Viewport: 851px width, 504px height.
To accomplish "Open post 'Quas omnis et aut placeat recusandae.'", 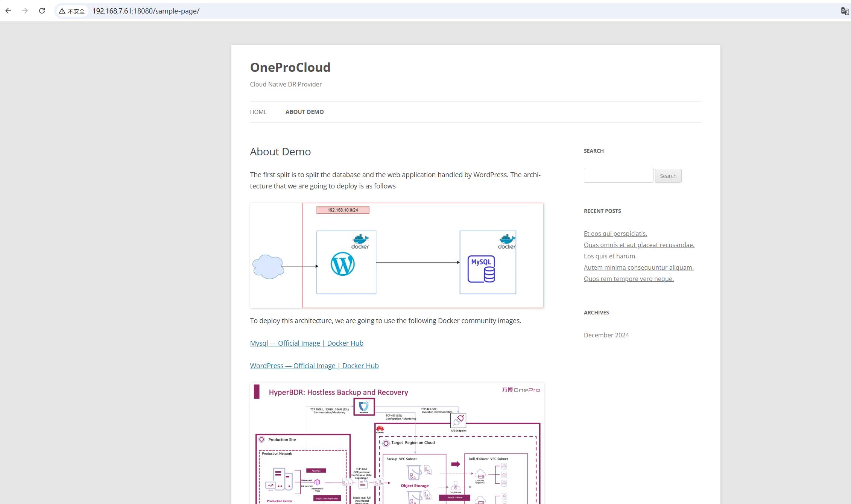I will tap(639, 245).
